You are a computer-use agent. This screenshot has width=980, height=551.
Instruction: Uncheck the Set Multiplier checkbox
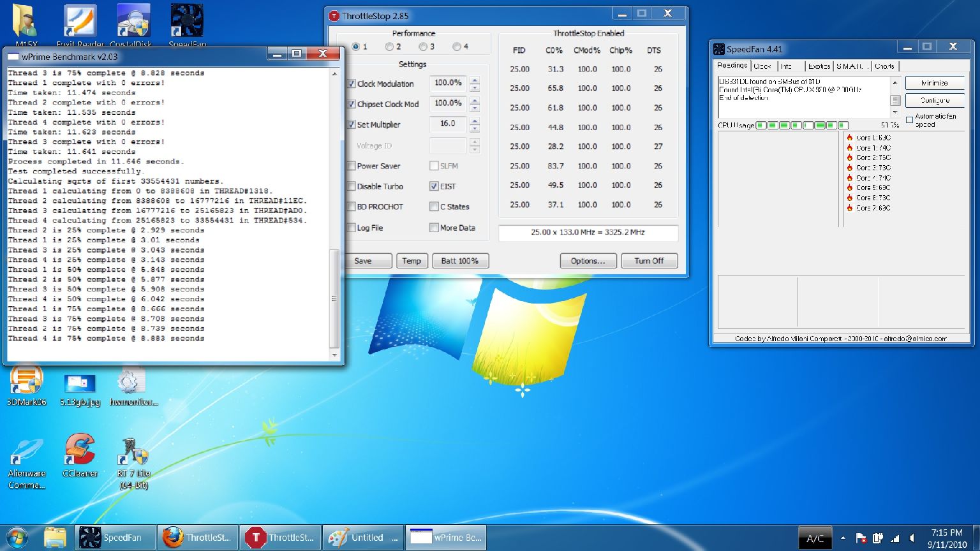pyautogui.click(x=351, y=124)
